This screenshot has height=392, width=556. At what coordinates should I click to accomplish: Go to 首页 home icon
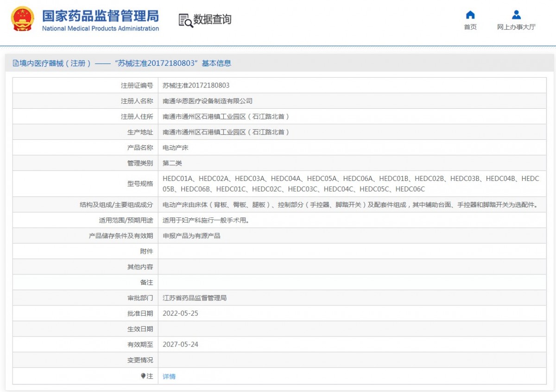[x=470, y=15]
